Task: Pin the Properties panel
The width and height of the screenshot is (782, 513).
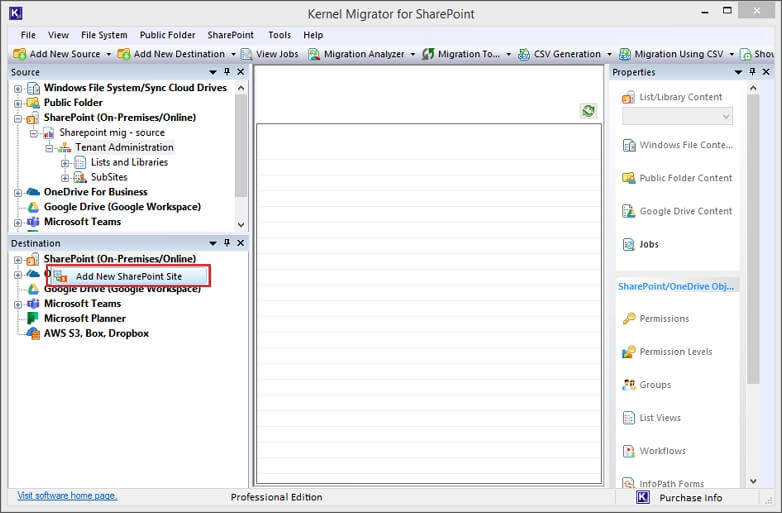Action: (753, 72)
